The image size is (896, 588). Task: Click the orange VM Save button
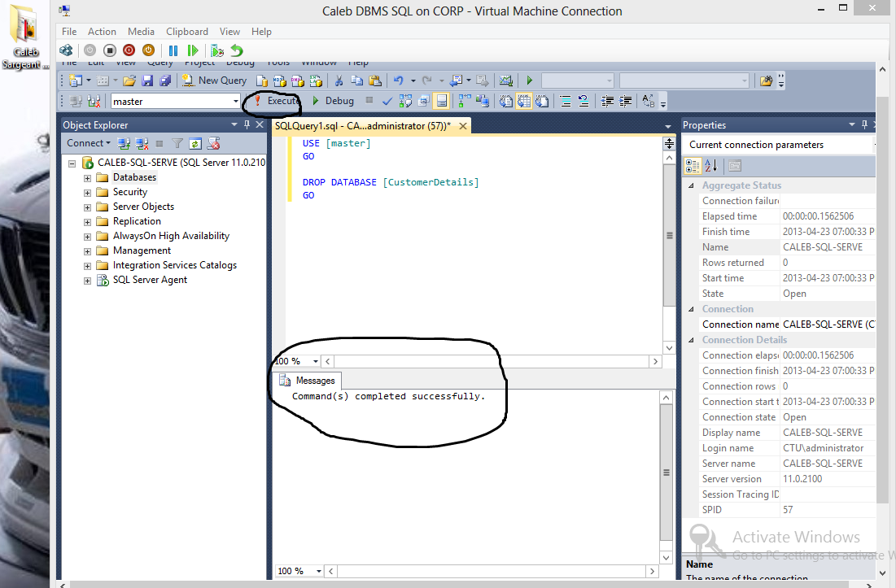pos(148,50)
